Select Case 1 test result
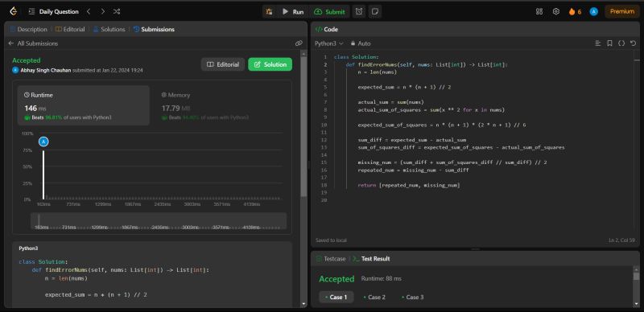This screenshot has width=644, height=312. click(x=336, y=297)
